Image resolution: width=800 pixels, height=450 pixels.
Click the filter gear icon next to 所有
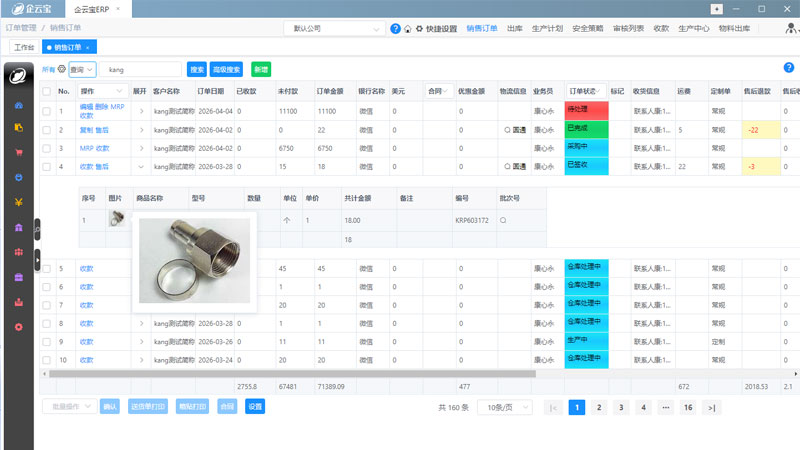62,69
